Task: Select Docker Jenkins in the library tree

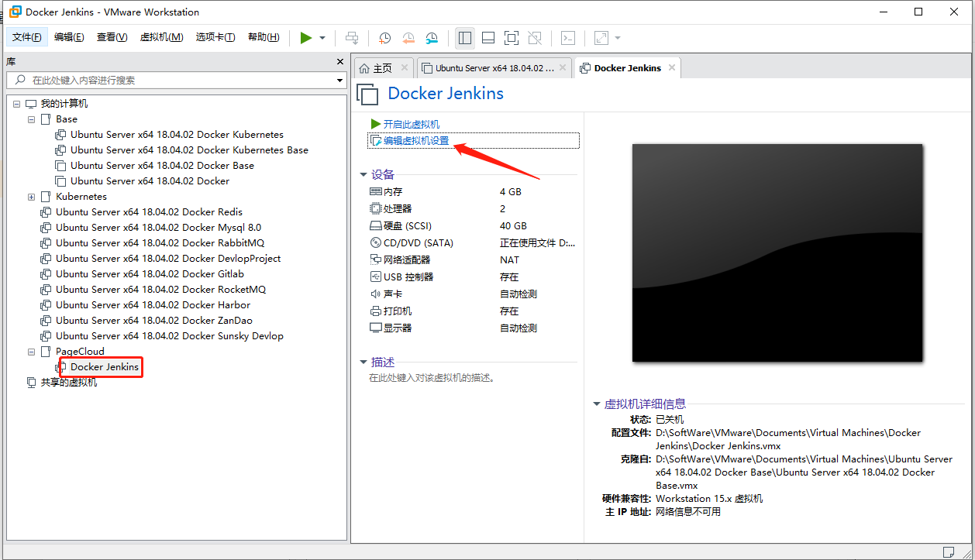Action: 105,367
